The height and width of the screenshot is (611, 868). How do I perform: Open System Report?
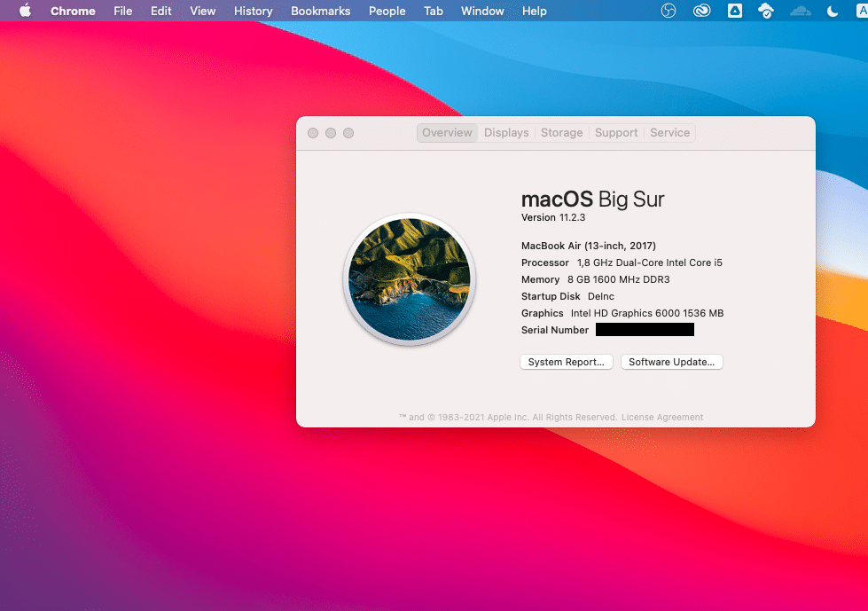(x=567, y=362)
